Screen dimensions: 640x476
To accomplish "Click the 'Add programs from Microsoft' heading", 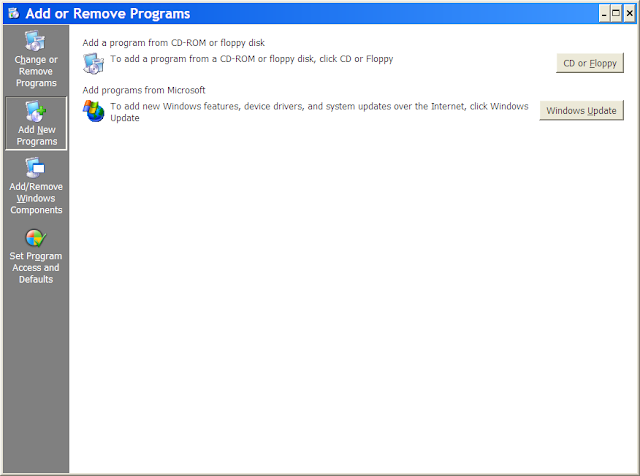I will pyautogui.click(x=144, y=90).
